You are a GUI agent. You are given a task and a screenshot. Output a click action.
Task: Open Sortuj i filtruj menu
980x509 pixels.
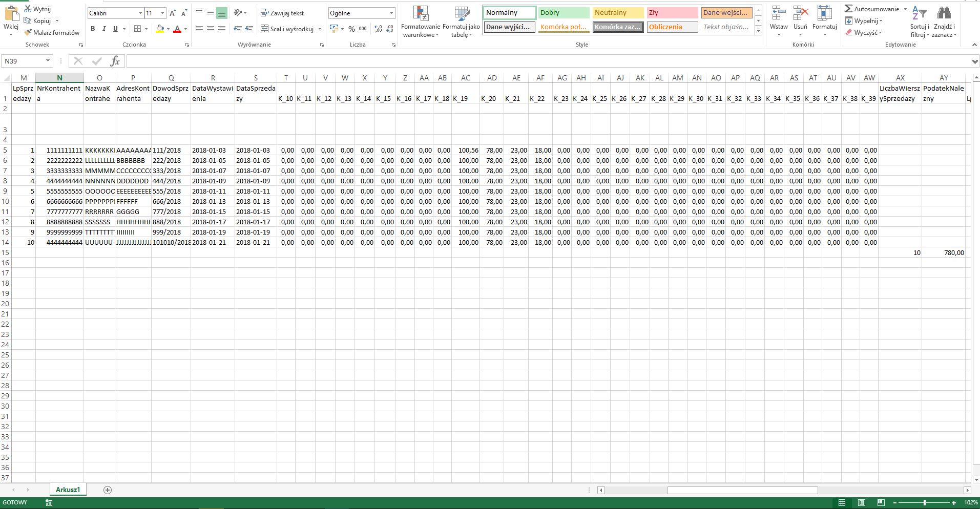pos(920,22)
